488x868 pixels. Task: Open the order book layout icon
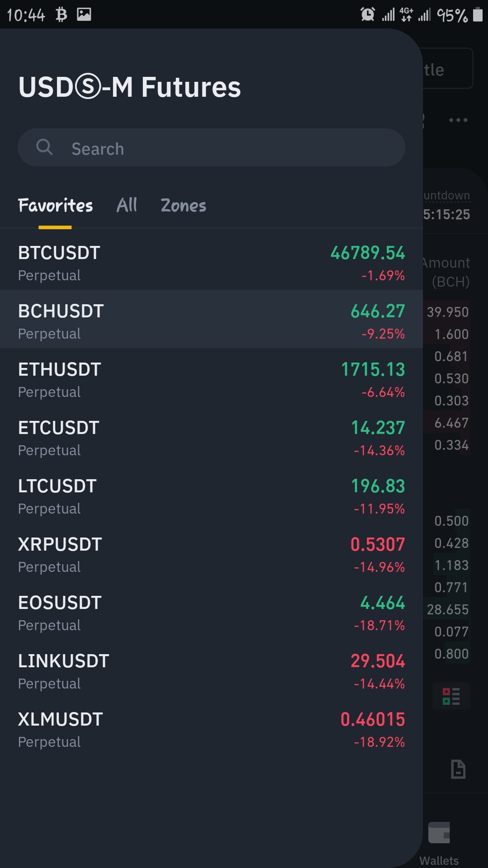tap(451, 696)
